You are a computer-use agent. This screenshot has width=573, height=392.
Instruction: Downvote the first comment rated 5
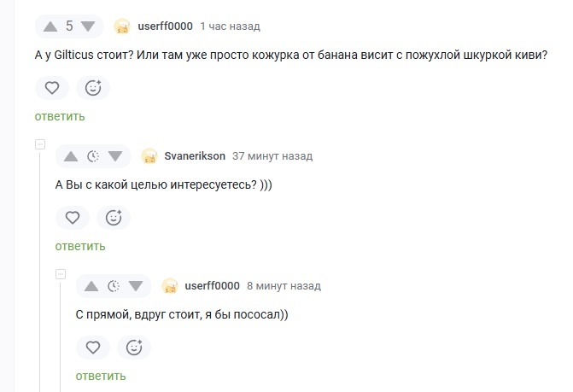[89, 26]
